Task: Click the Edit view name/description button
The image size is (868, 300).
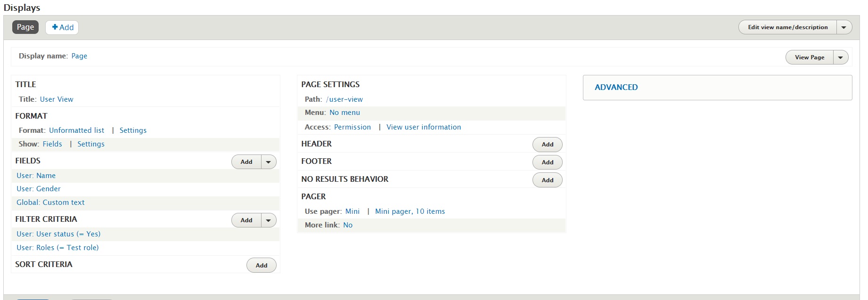Action: pos(787,27)
